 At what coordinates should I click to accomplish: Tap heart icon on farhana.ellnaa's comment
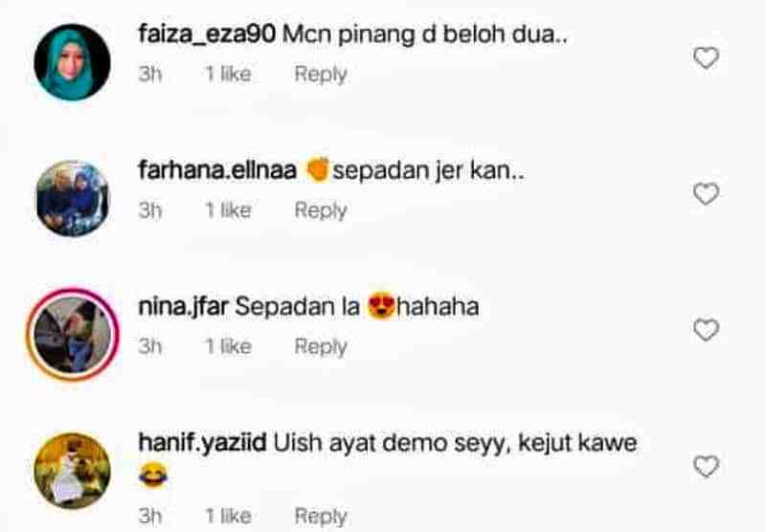tap(706, 194)
